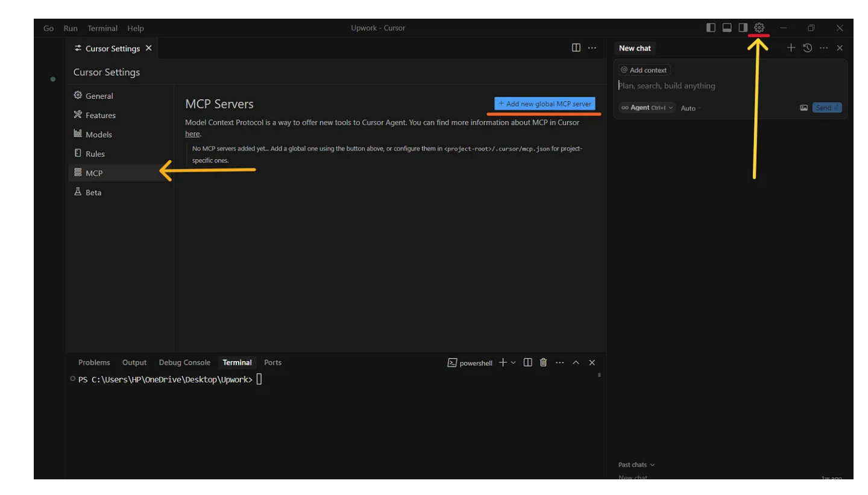868x495 pixels.
Task: Open the Run menu
Action: click(x=71, y=28)
